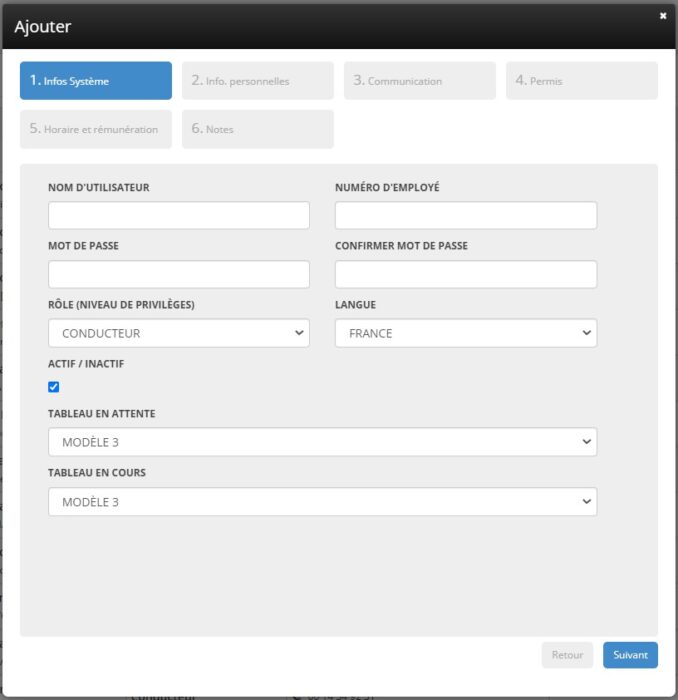This screenshot has width=678, height=700.
Task: Close the Ajouter dialog with the X
Action: 663,16
